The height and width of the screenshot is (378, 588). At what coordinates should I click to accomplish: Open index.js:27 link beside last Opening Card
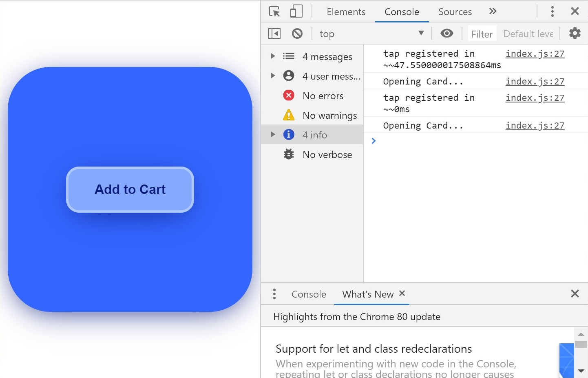pyautogui.click(x=535, y=125)
